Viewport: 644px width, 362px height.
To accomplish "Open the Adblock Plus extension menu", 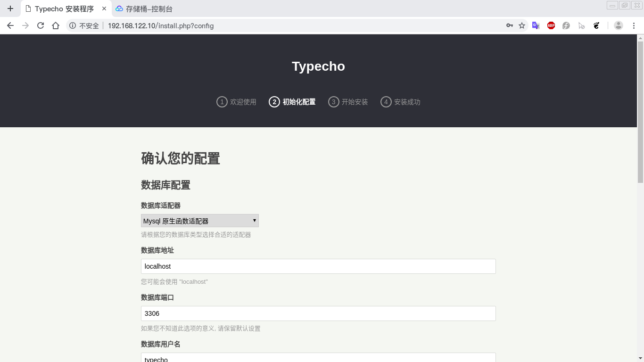I will [x=551, y=25].
